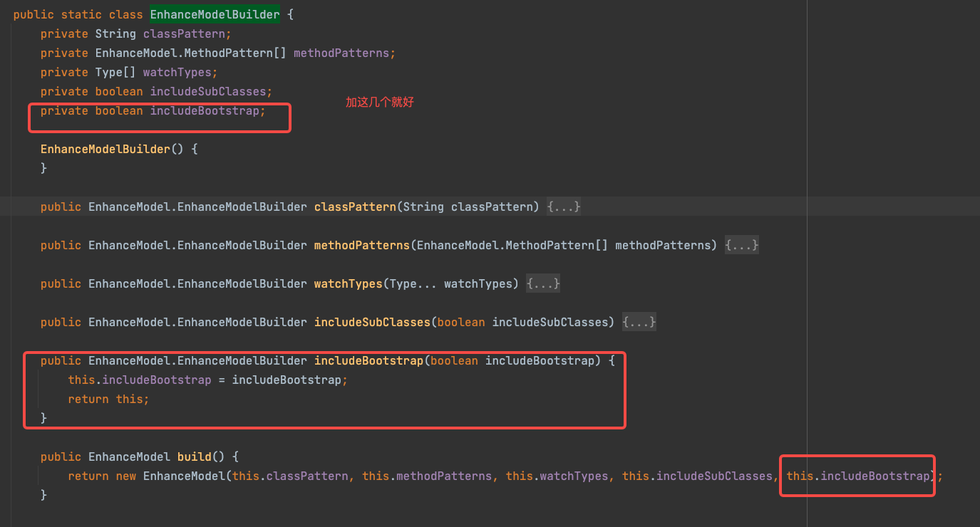Click the red Chinese annotation text
The image size is (980, 527).
379,103
